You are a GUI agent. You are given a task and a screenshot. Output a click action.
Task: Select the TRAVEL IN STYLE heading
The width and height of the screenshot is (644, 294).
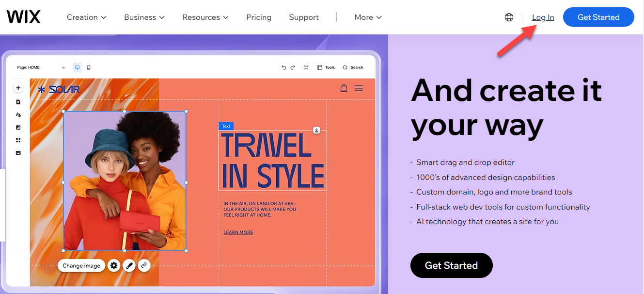[273, 161]
